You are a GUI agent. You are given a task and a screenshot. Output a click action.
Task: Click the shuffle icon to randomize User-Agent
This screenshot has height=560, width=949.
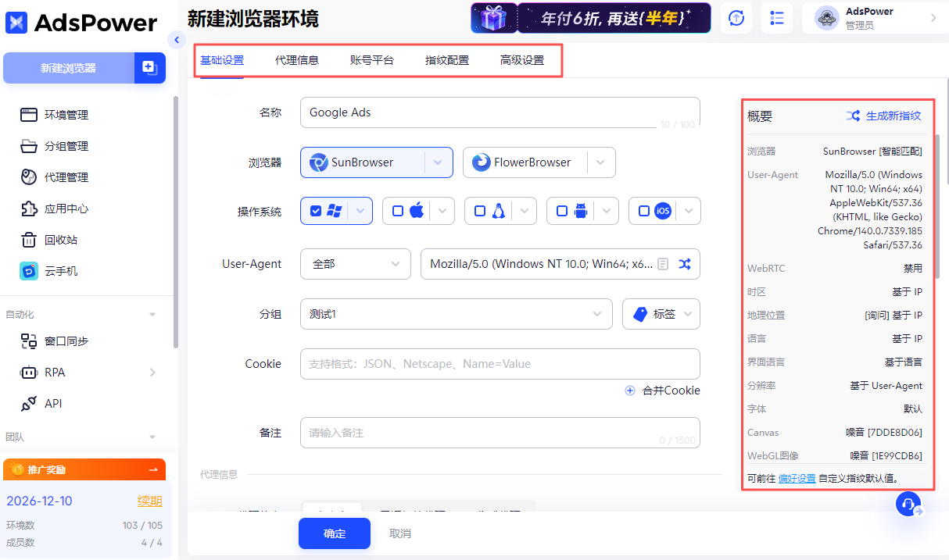pos(684,264)
